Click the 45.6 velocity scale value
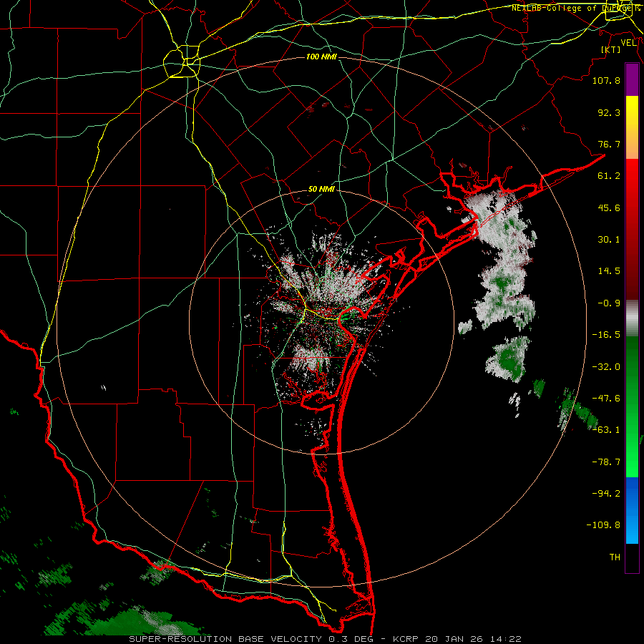 (609, 208)
